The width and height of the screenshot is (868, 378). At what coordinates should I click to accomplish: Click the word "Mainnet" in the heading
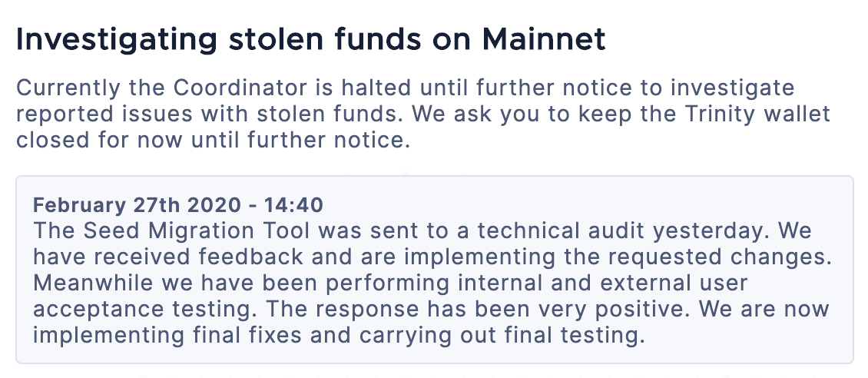tap(544, 38)
